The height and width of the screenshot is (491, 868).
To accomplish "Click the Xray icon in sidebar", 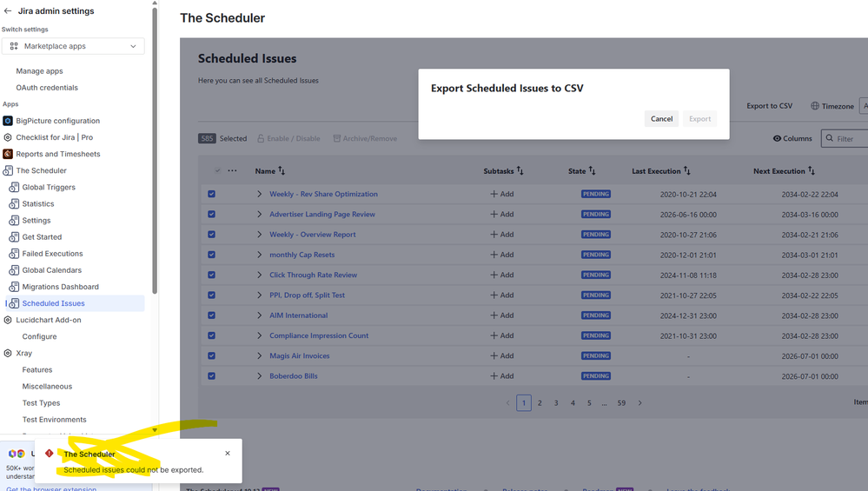I will 8,353.
